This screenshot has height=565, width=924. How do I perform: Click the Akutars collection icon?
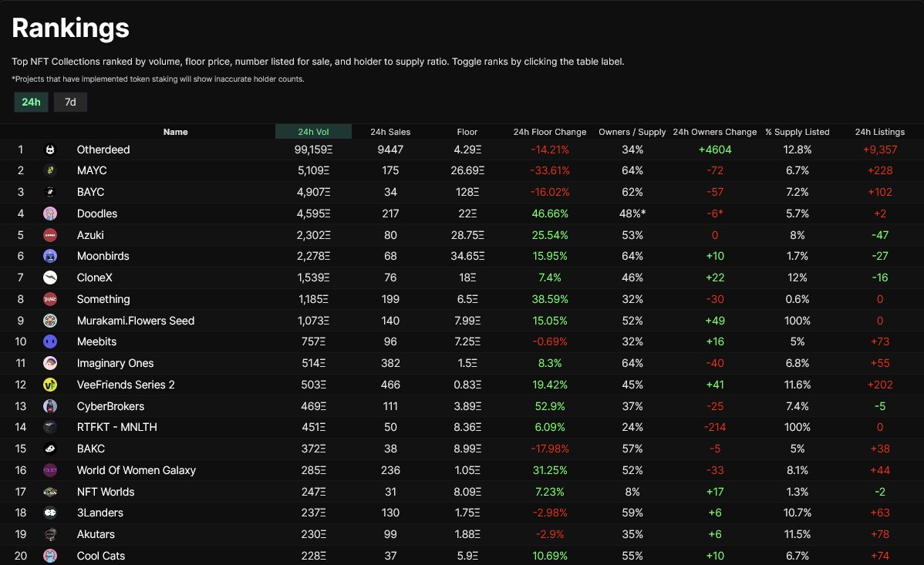[50, 534]
